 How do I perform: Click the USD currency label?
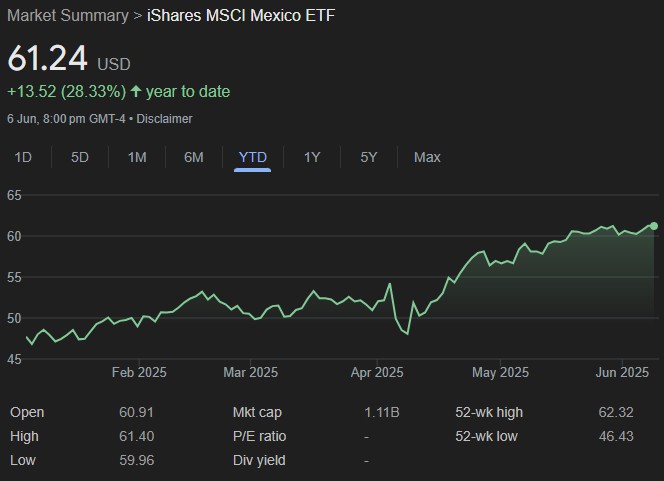pyautogui.click(x=113, y=65)
